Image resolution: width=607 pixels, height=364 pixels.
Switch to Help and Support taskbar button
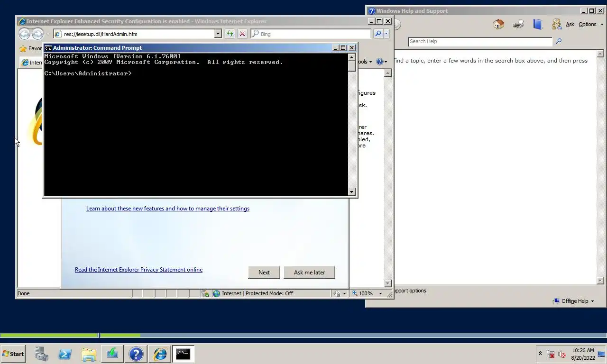tap(136, 354)
